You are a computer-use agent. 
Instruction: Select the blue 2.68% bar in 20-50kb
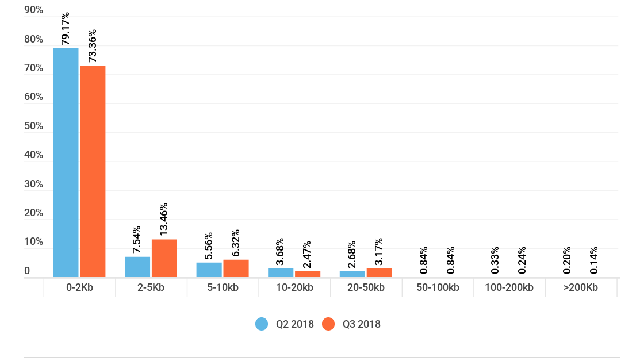point(352,274)
